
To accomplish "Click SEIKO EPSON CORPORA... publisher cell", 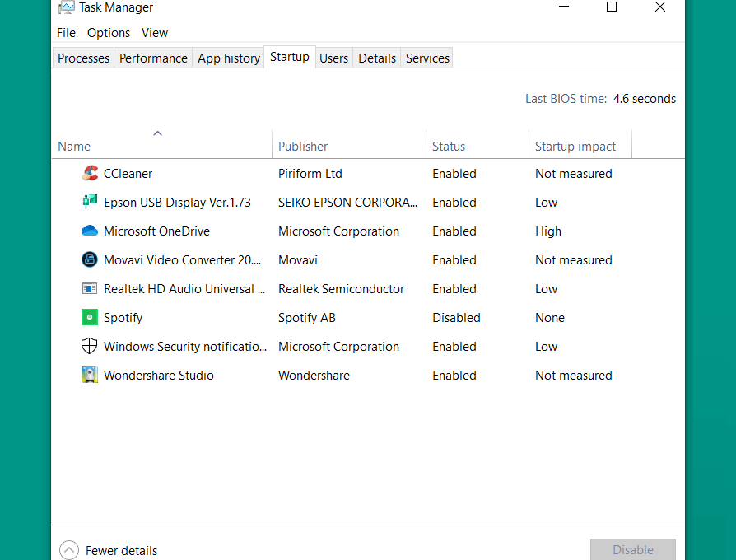I will pyautogui.click(x=347, y=203).
